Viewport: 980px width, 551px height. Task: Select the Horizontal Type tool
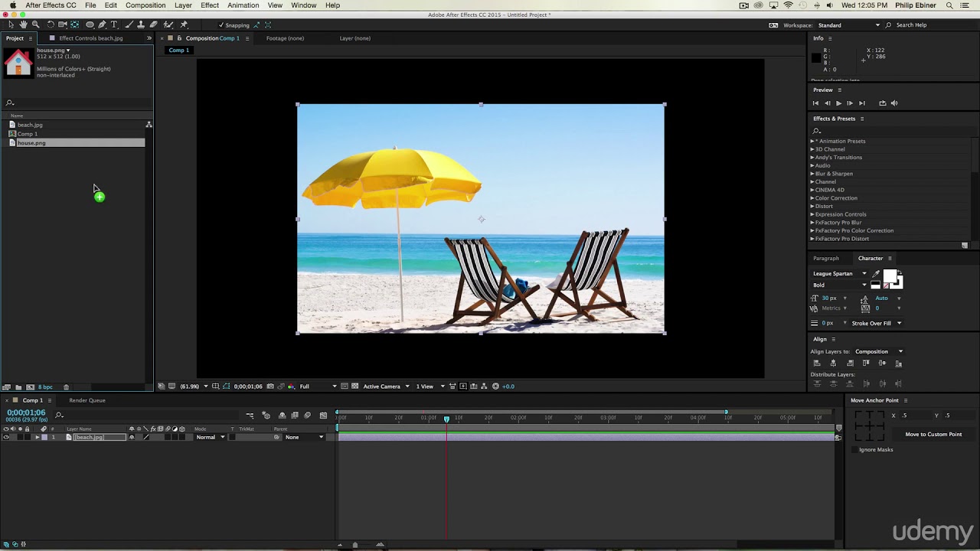click(114, 24)
